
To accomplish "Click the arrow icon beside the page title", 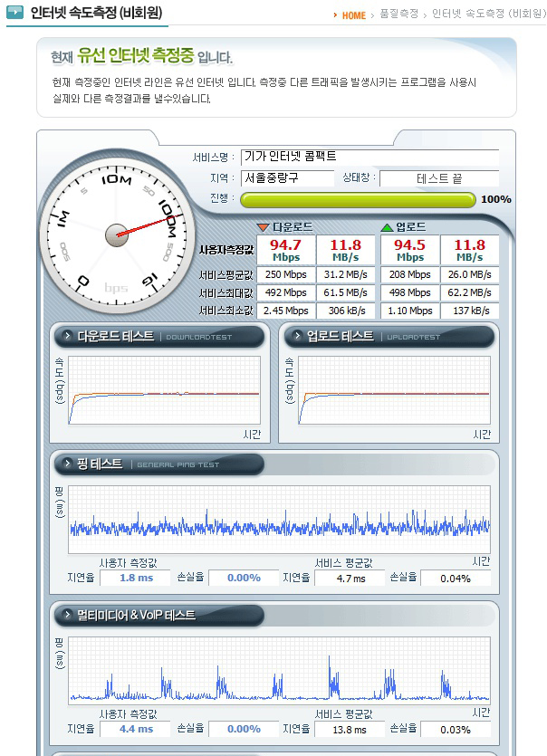I will (x=15, y=14).
